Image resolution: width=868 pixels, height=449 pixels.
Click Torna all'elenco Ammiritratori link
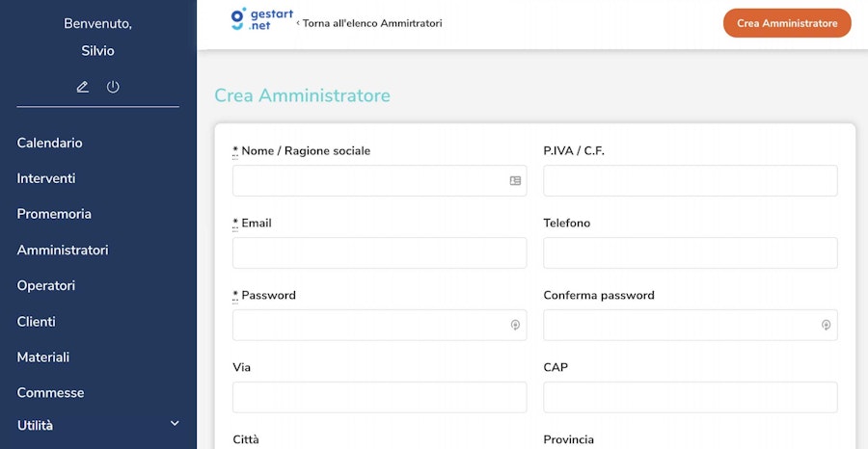(x=369, y=23)
